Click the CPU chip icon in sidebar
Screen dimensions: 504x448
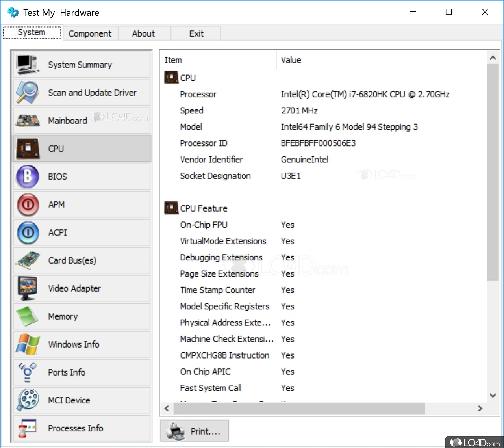pyautogui.click(x=28, y=149)
